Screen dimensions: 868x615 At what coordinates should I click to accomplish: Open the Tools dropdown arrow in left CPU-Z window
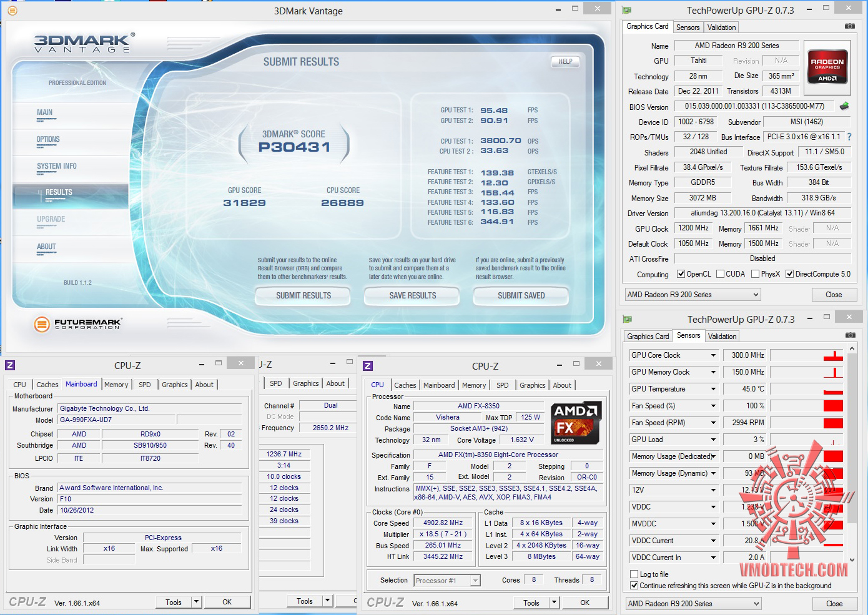pos(196,602)
